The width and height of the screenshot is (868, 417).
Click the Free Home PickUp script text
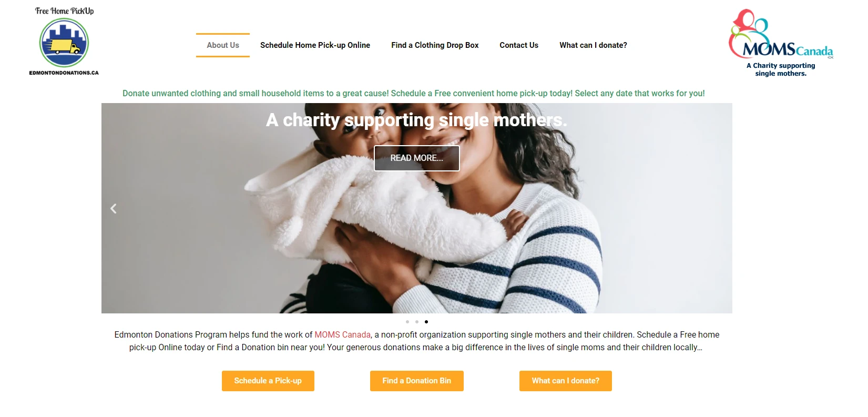pos(64,11)
